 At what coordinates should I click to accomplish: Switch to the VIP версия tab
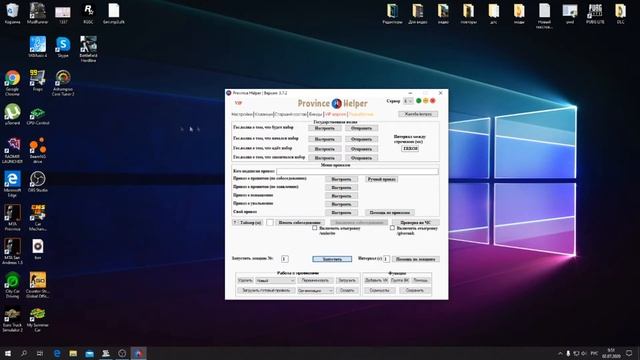click(x=336, y=114)
